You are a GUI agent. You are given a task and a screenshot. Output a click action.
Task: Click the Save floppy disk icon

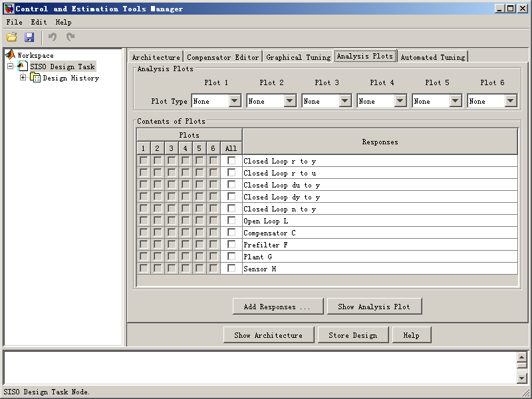tap(29, 37)
